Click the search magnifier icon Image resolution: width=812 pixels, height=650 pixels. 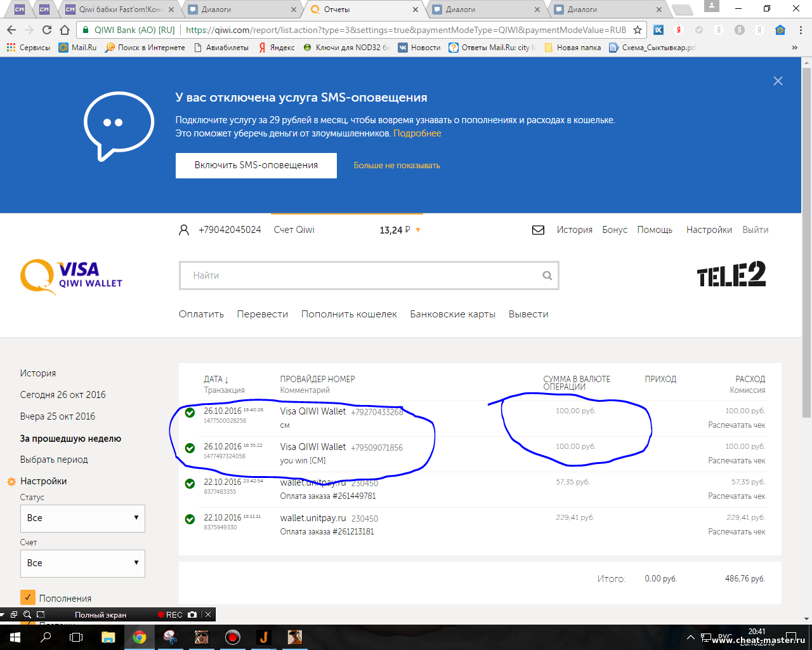pyautogui.click(x=547, y=275)
